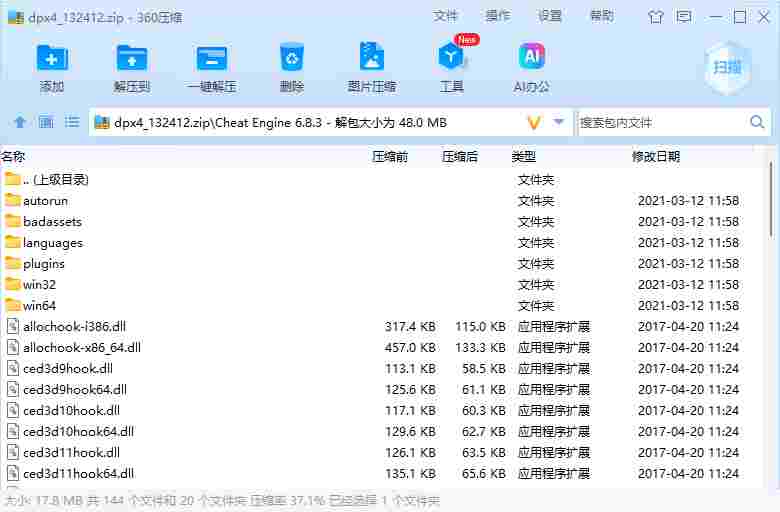This screenshot has height=512, width=780.
Task: Expand the path bar dropdown arrow
Action: tap(559, 121)
